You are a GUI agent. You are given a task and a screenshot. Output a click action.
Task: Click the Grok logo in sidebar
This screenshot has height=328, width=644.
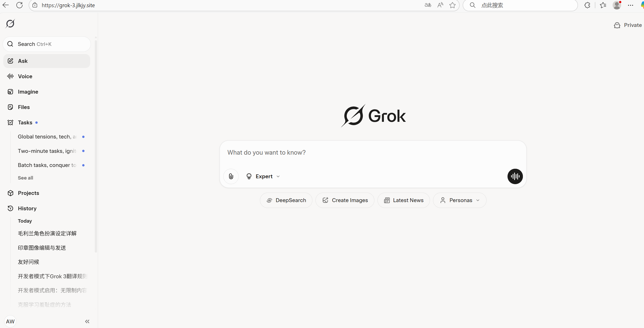(10, 24)
